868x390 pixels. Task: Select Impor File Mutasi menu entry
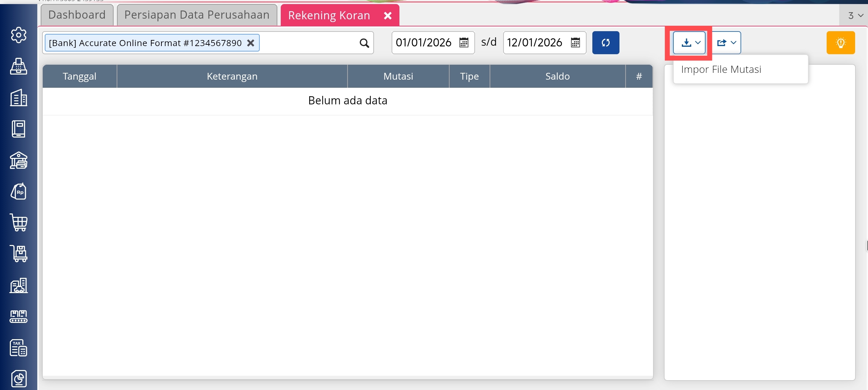click(721, 69)
